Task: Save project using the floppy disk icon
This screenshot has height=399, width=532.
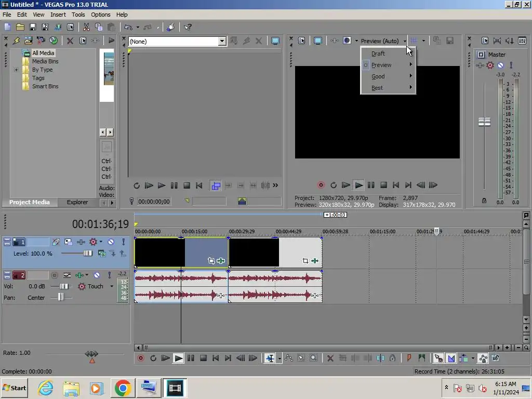Action: pyautogui.click(x=33, y=27)
